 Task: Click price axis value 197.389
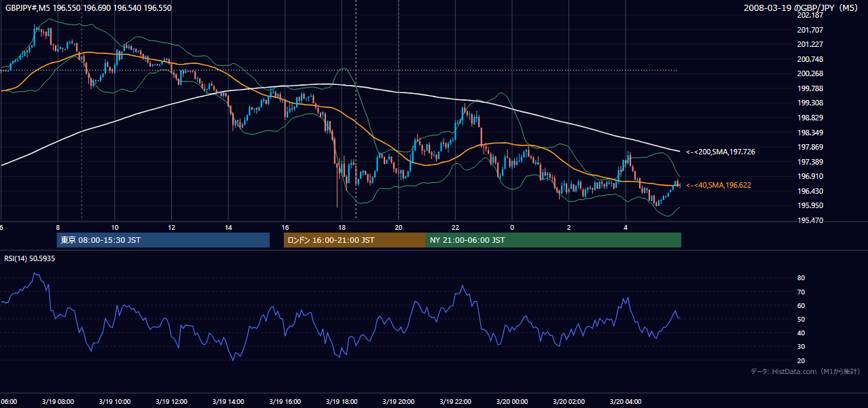pyautogui.click(x=810, y=162)
